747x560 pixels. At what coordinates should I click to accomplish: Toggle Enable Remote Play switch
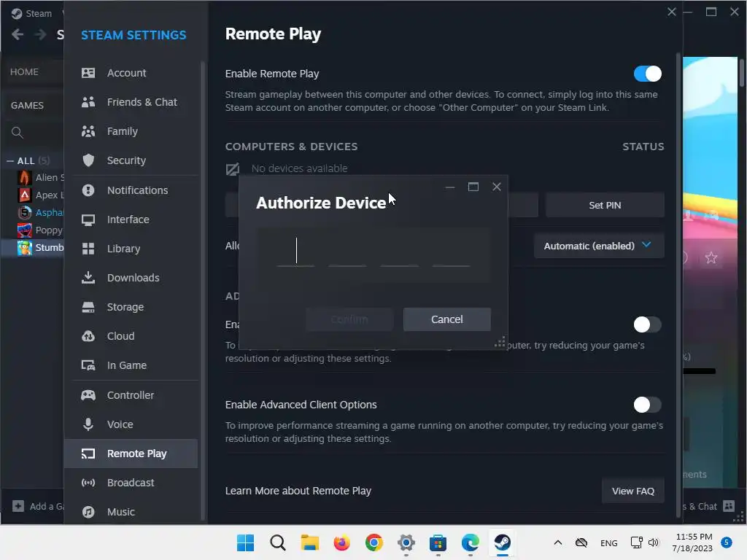(x=648, y=74)
